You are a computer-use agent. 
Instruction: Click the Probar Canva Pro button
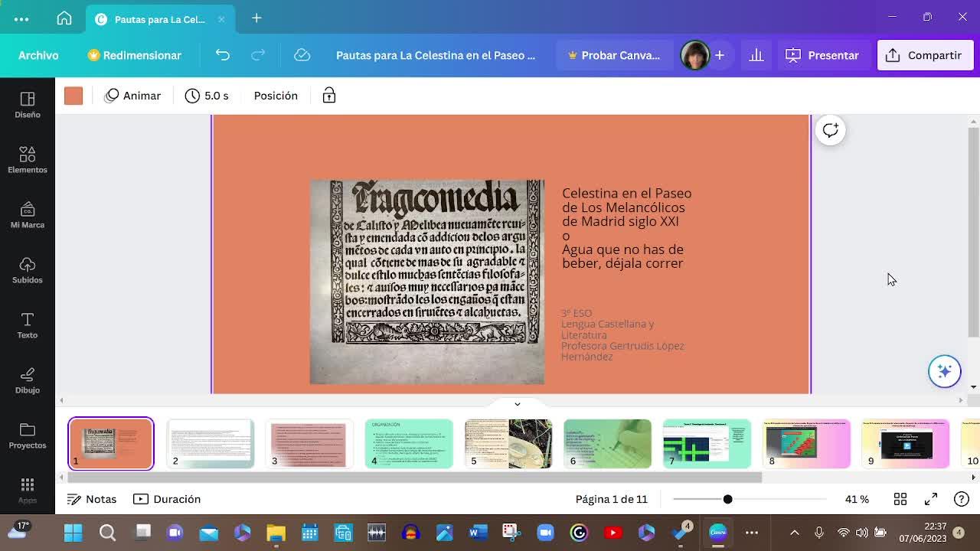point(614,55)
